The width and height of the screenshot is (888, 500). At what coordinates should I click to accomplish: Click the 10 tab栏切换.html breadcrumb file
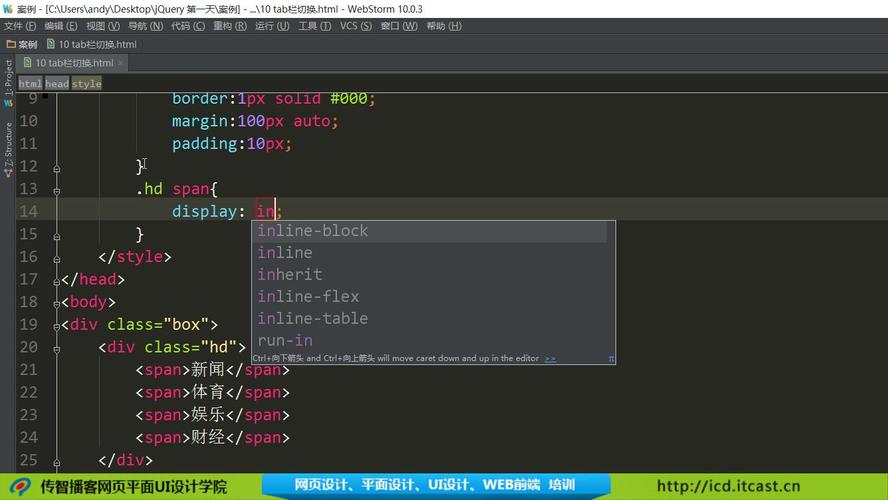tap(92, 44)
